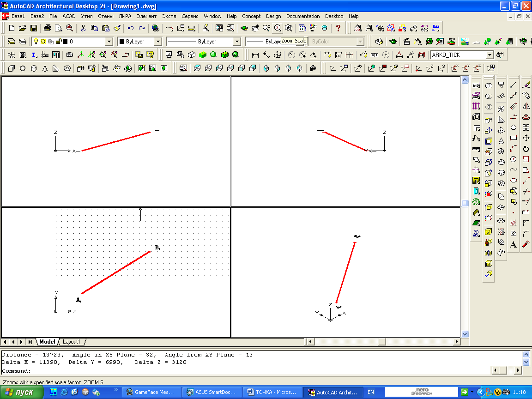
Task: Select the Multiline Text A tool
Action: point(514,244)
